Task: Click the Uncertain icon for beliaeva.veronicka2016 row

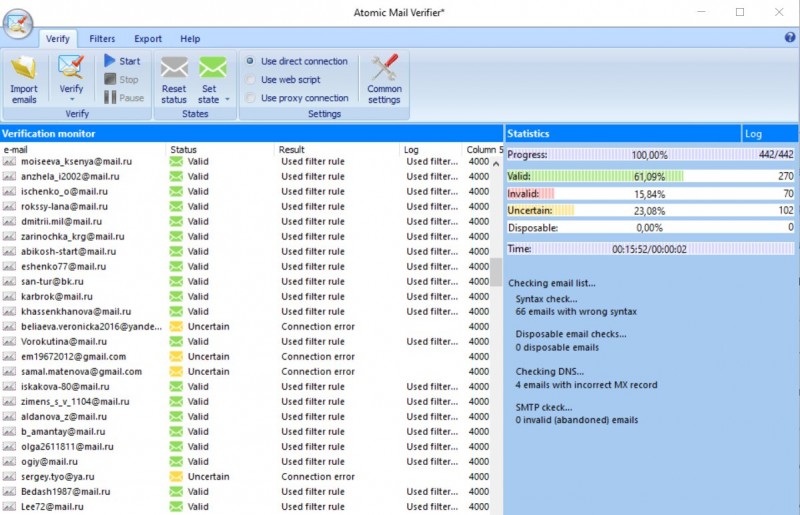Action: pos(176,326)
